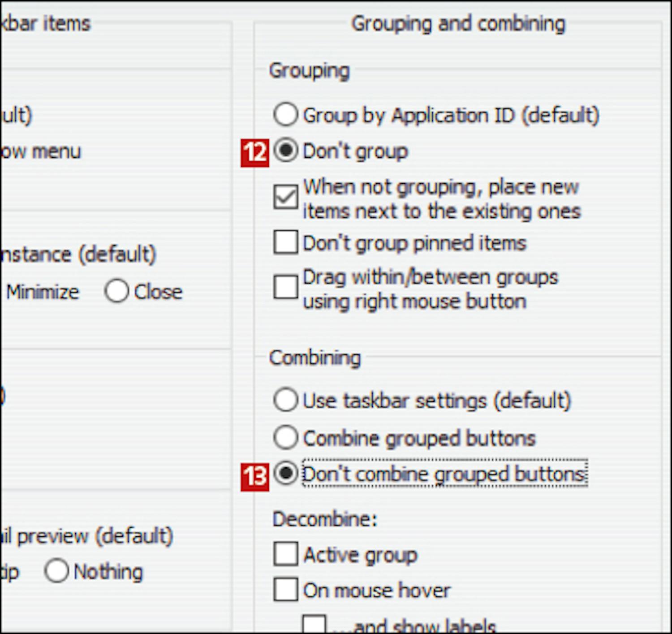This screenshot has width=672, height=634.
Task: Click the Decombine: label
Action: pos(325,519)
